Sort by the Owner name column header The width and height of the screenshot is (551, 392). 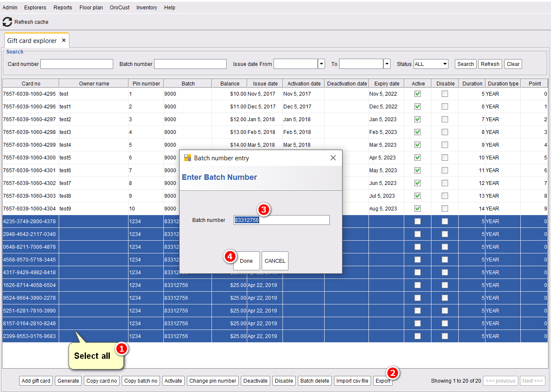coord(94,83)
